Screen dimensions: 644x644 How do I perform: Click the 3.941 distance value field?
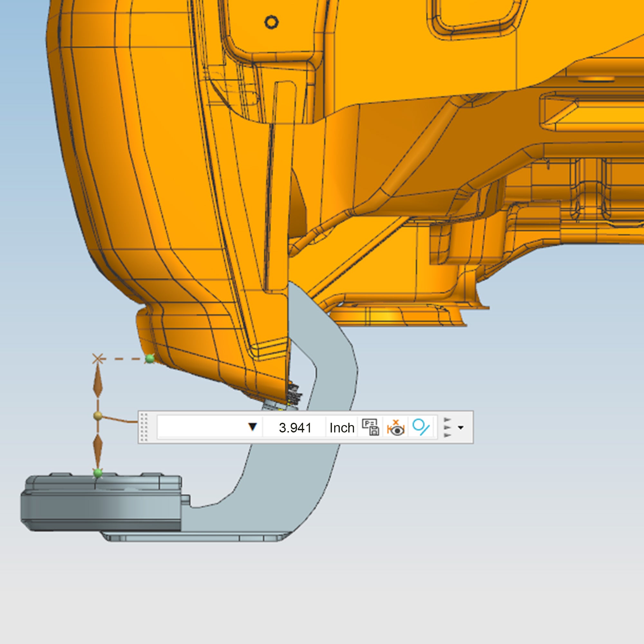295,428
